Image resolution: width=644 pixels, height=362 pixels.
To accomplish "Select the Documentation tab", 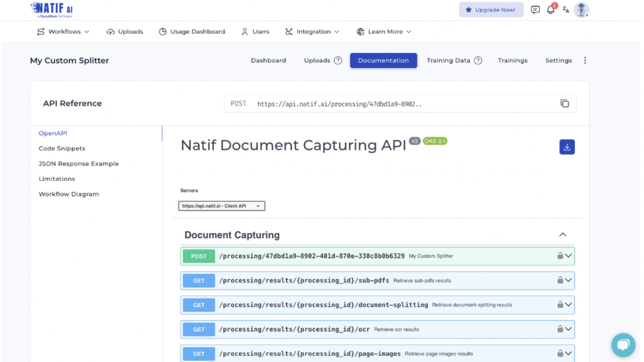I will [x=383, y=60].
